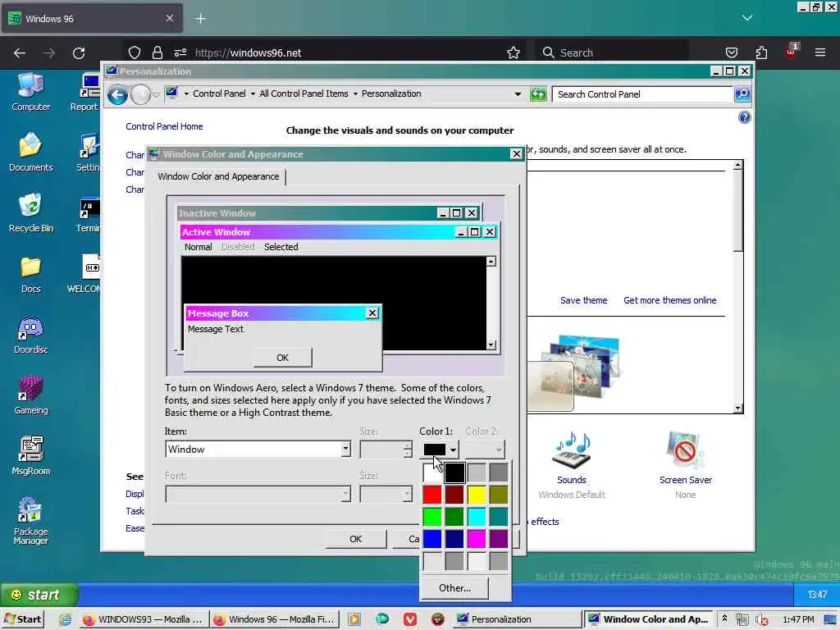Open the Color 1 dropdown arrow

(x=453, y=450)
